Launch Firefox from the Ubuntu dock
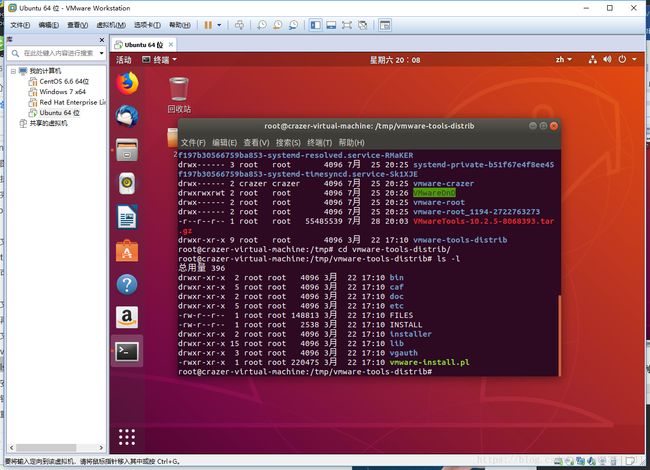 click(127, 83)
